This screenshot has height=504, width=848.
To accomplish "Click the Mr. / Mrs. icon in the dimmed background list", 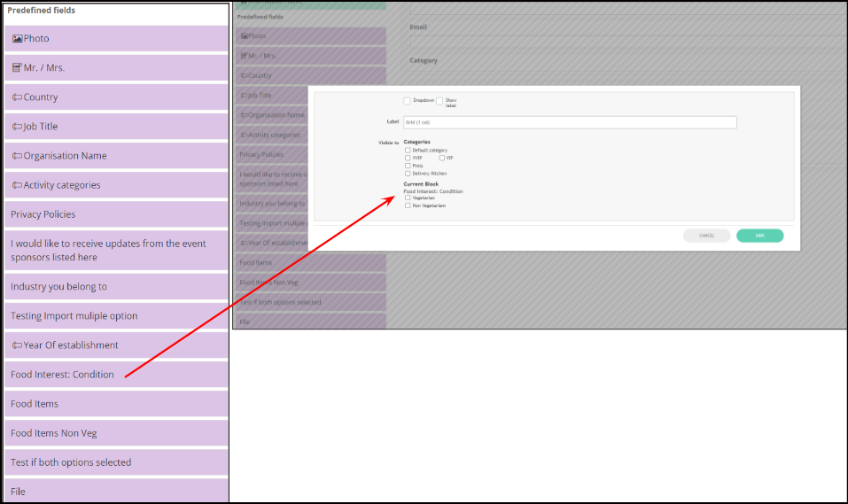I will [x=244, y=56].
